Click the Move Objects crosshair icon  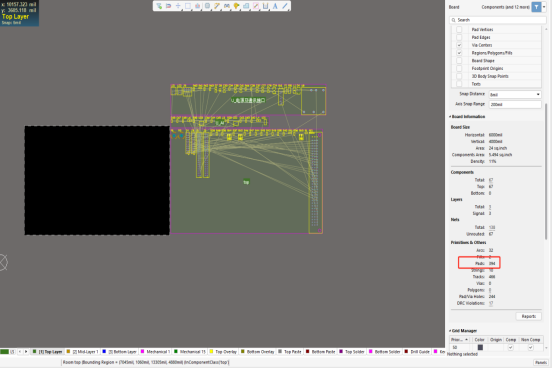pos(178,6)
